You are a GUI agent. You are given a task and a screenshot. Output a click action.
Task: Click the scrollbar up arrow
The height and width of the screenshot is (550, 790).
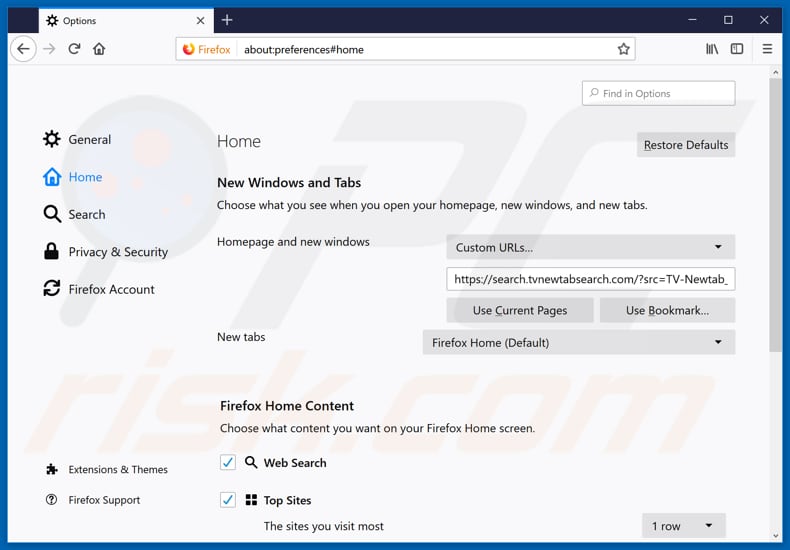pyautogui.click(x=775, y=73)
